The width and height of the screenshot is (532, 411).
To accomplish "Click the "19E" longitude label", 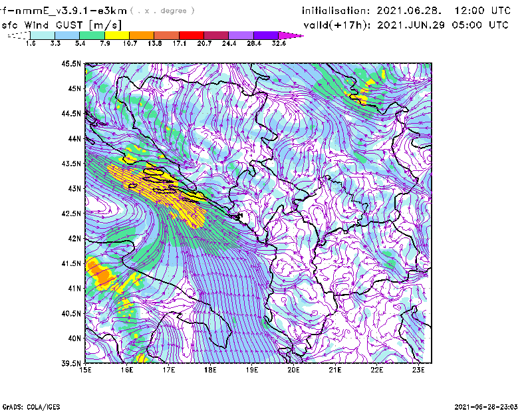I will 252,370.
